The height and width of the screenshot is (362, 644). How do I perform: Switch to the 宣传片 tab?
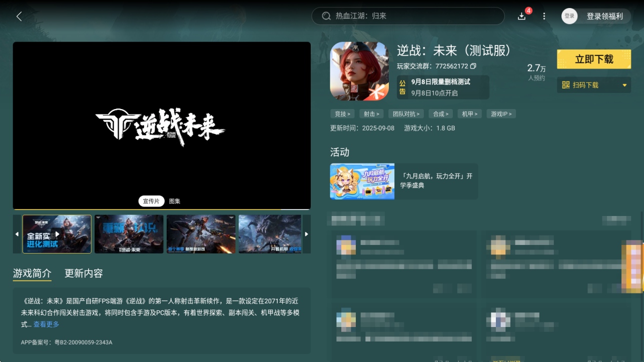pos(151,201)
